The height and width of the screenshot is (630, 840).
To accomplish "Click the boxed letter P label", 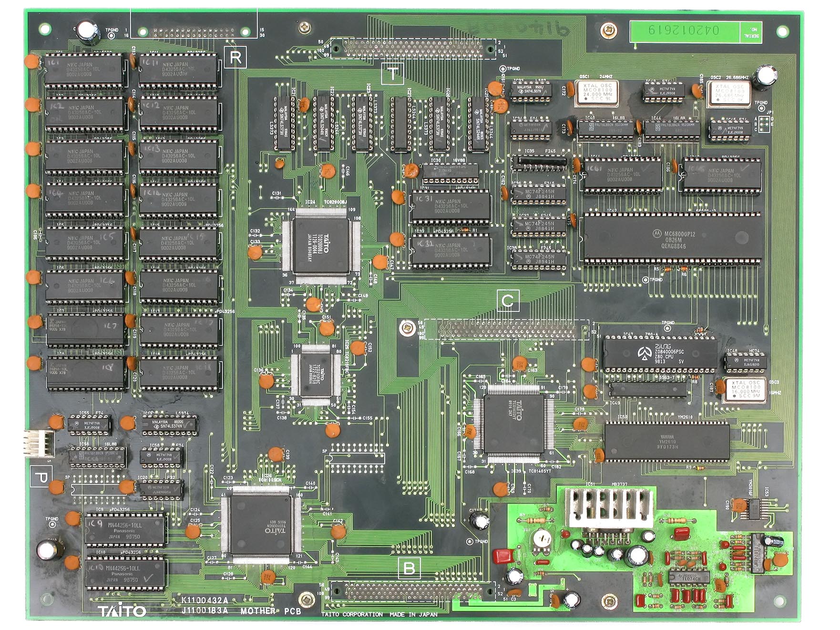I will (42, 476).
